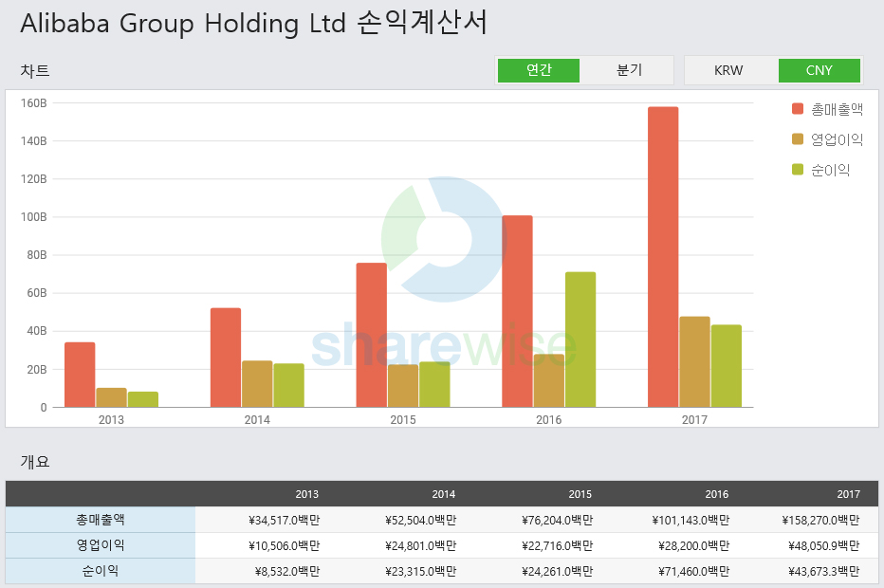Click the 2015 net income bar
The width and height of the screenshot is (884, 588).
[x=434, y=384]
